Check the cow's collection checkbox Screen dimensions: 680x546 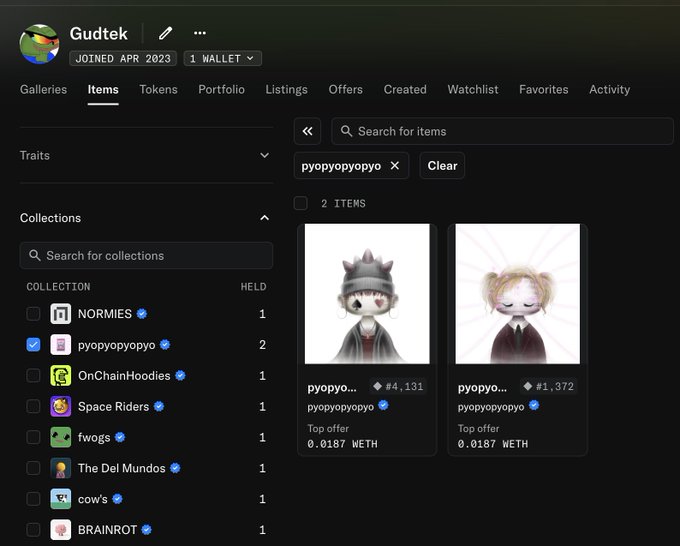click(33, 499)
